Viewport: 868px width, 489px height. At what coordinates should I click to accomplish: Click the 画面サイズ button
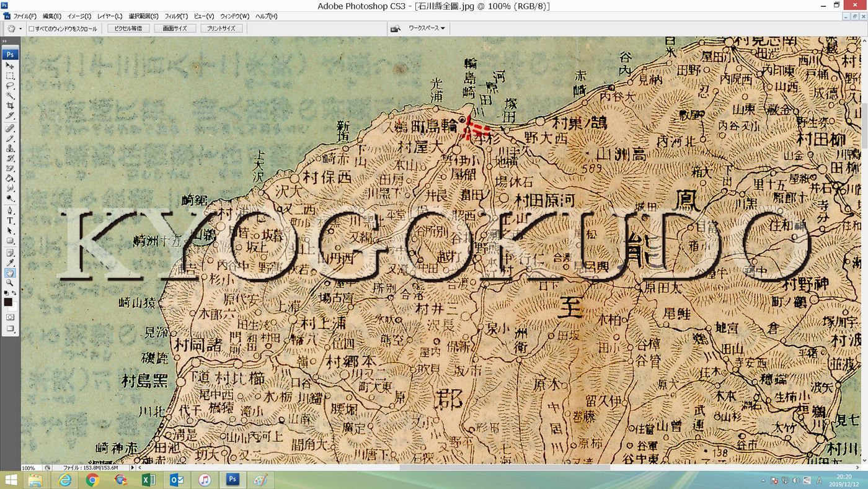pyautogui.click(x=175, y=29)
